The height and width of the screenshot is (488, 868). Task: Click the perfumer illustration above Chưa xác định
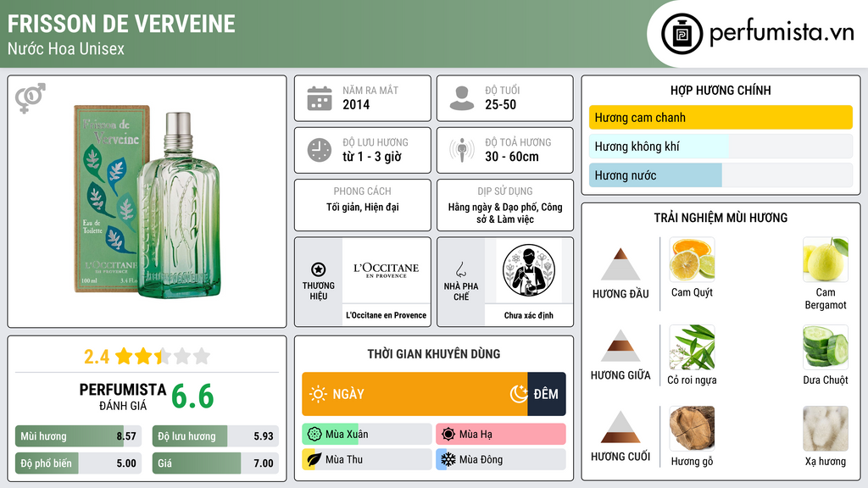coord(529,270)
